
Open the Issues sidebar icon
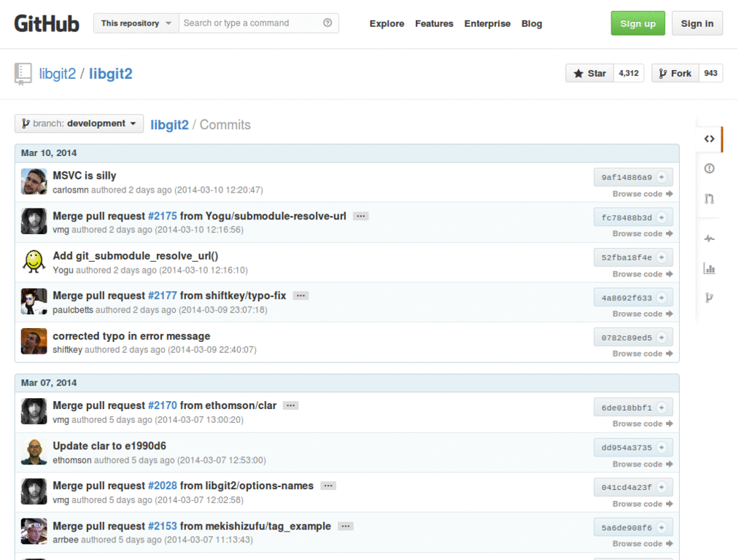[709, 168]
